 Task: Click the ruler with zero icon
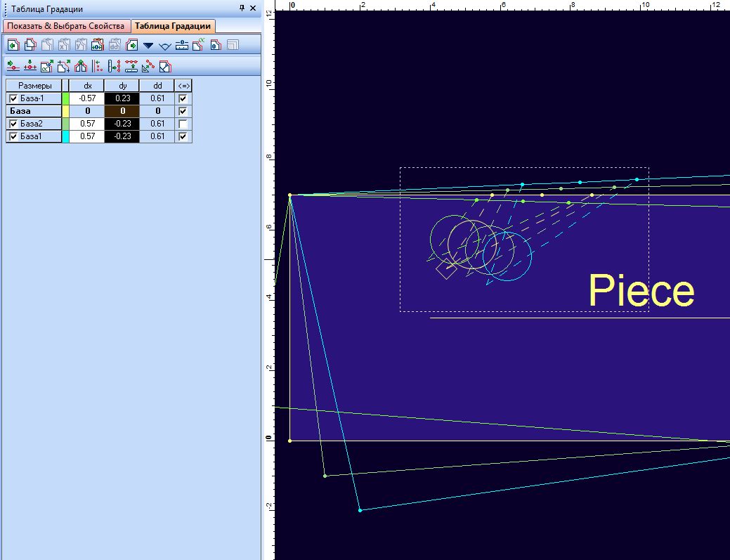coord(181,45)
